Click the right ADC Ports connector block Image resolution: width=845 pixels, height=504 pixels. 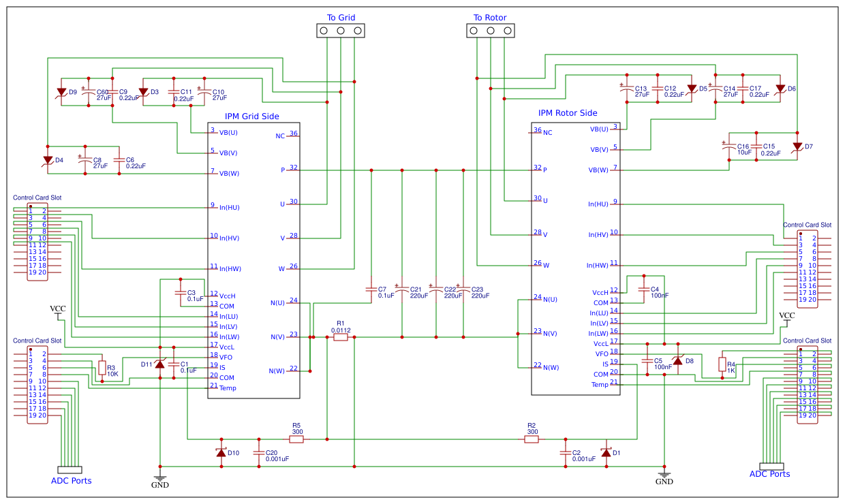(x=770, y=467)
